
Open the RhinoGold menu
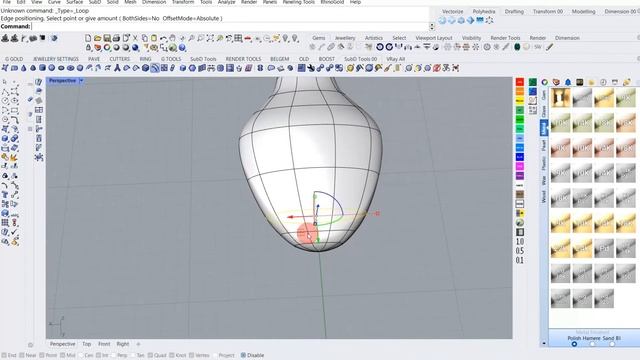332,2
